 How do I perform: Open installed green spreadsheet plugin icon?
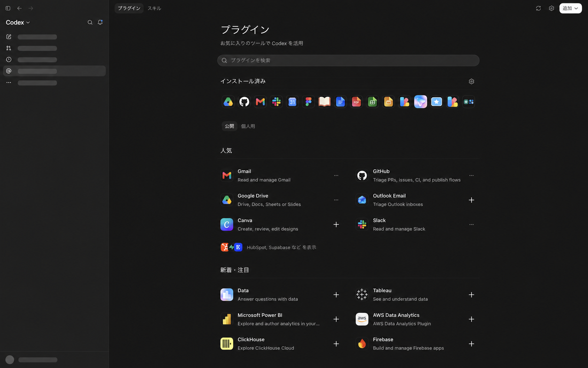click(x=373, y=102)
